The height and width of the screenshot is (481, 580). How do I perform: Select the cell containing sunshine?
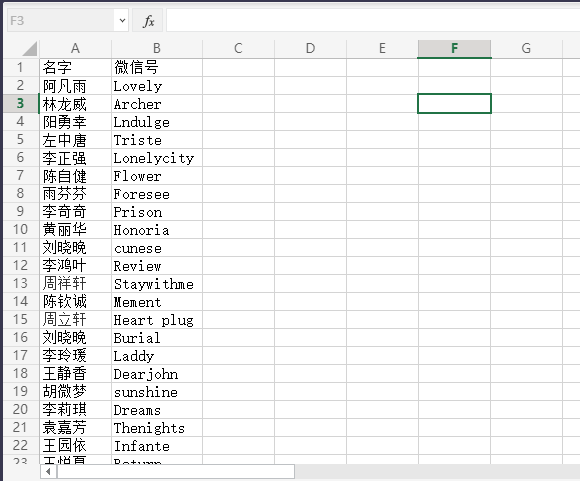point(157,391)
